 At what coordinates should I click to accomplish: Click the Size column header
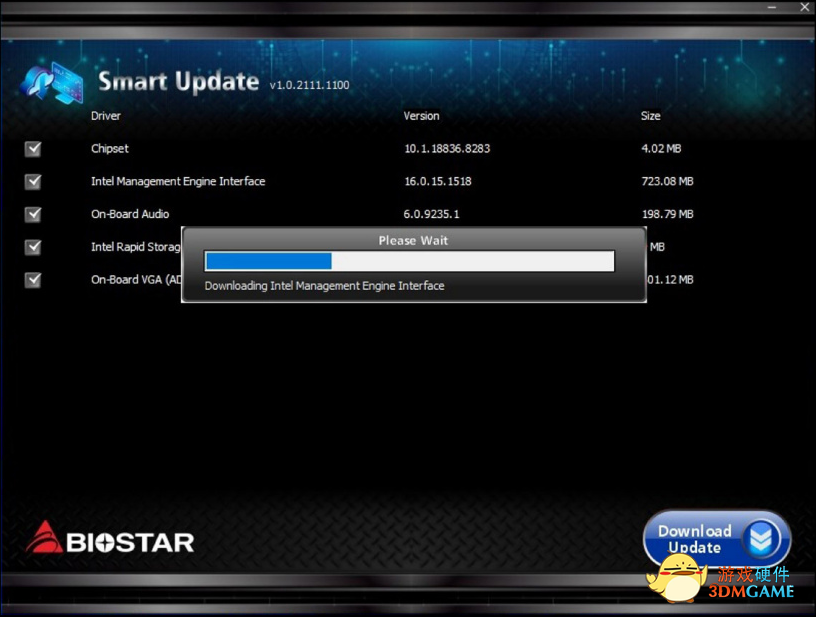click(x=651, y=116)
